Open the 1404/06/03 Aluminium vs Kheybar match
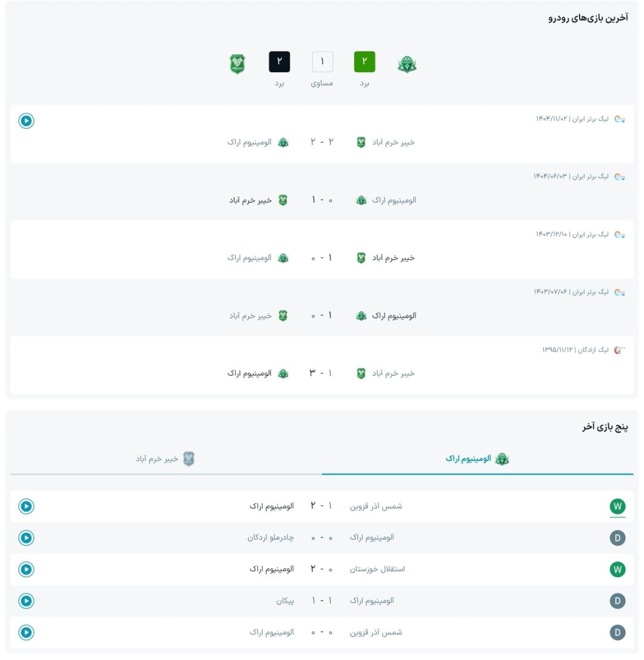644x660 pixels. [322, 192]
